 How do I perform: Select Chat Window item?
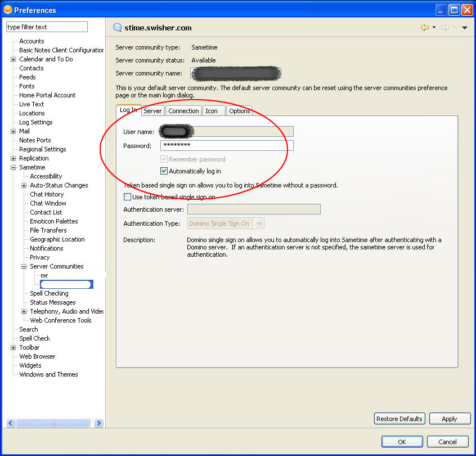pyautogui.click(x=48, y=203)
